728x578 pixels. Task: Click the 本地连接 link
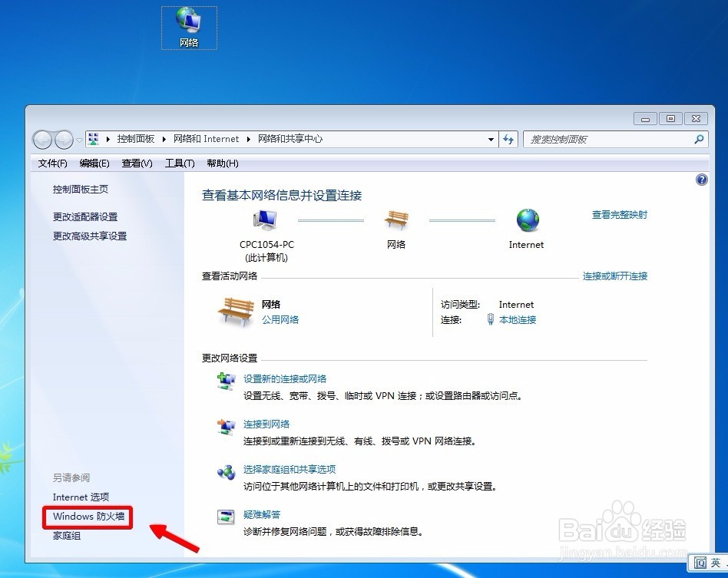[518, 319]
